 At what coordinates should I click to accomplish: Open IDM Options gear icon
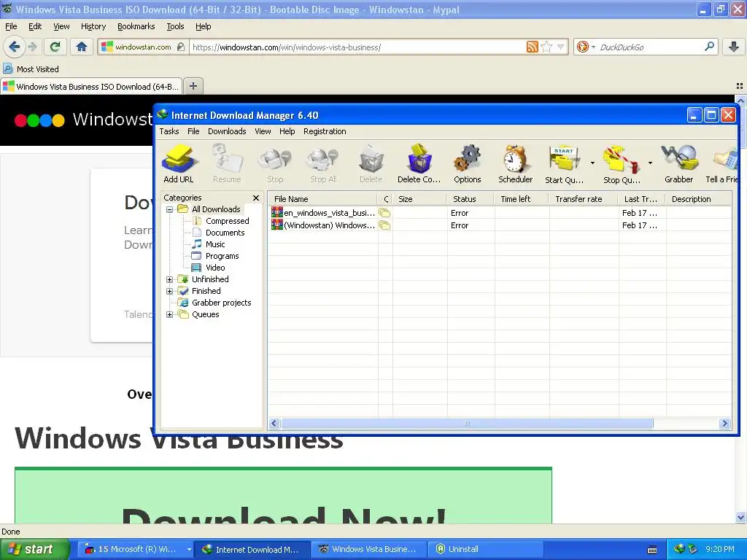point(468,164)
